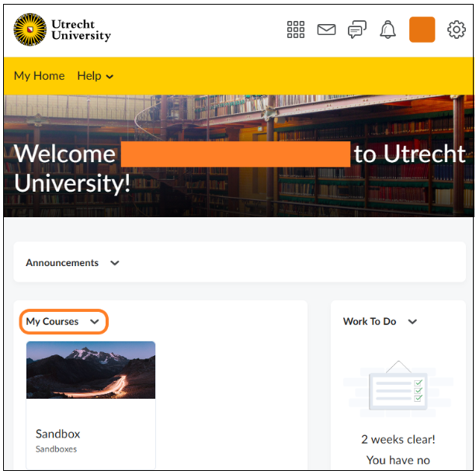Open the subscription alerts chat icon

(x=357, y=29)
